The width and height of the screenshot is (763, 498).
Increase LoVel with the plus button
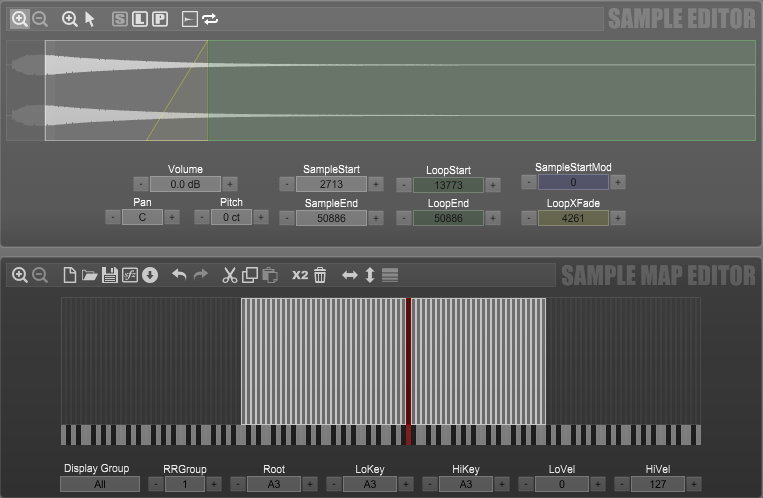[x=598, y=484]
